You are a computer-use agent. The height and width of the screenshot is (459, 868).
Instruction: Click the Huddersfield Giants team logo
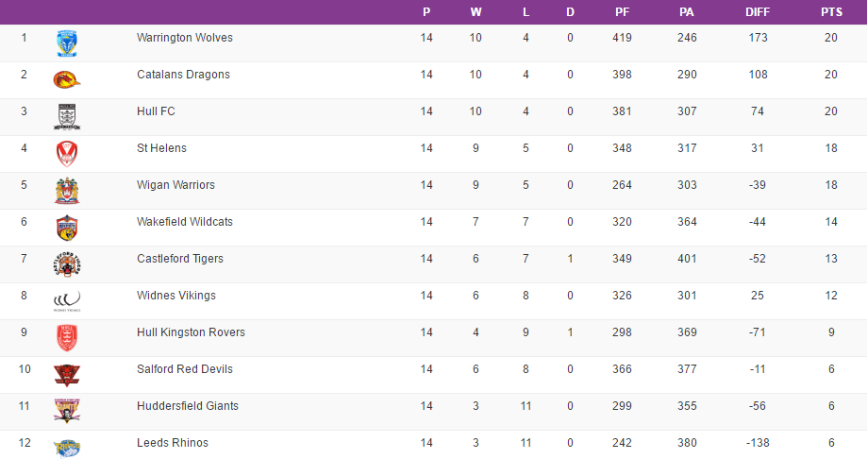point(67,410)
